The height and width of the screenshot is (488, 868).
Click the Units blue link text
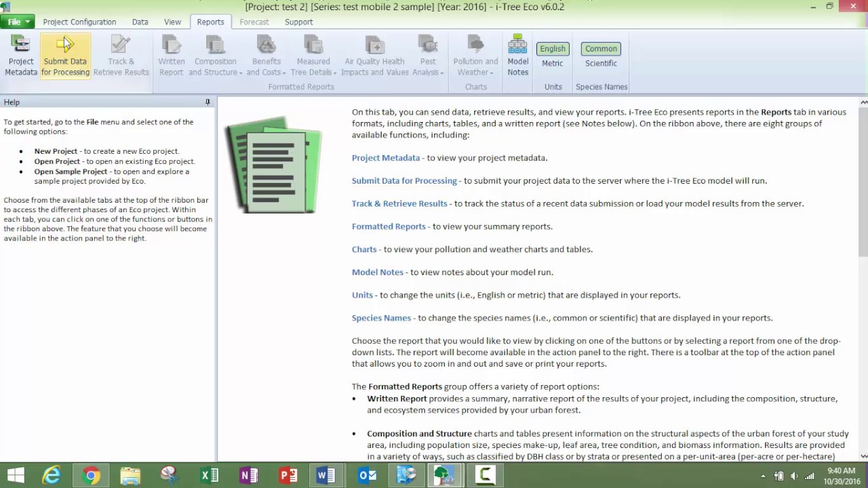[x=362, y=295]
